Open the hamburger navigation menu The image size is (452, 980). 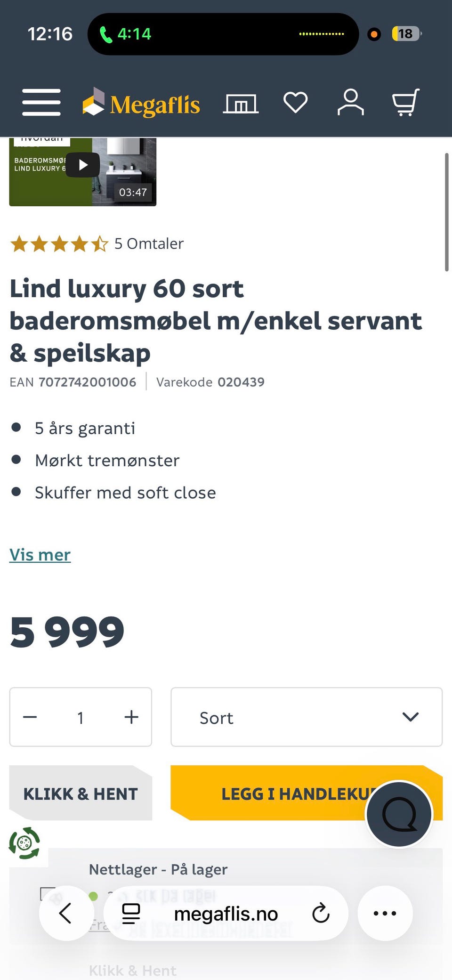pos(41,102)
